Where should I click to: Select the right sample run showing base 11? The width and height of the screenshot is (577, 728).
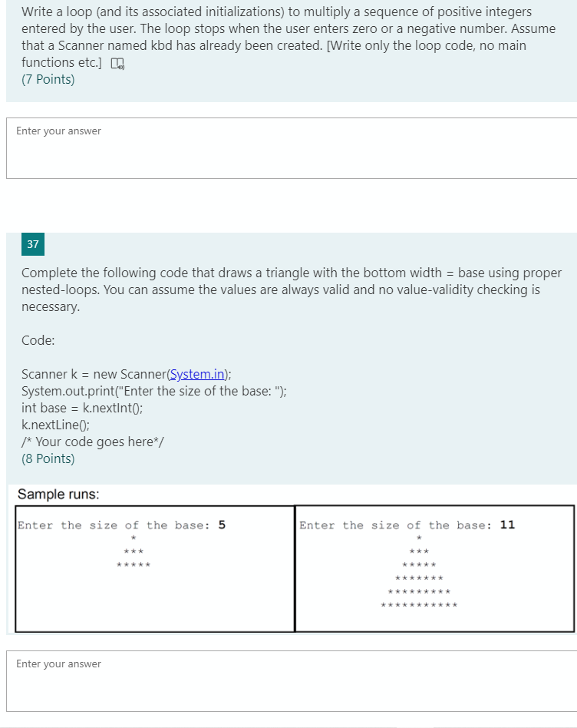pos(434,568)
